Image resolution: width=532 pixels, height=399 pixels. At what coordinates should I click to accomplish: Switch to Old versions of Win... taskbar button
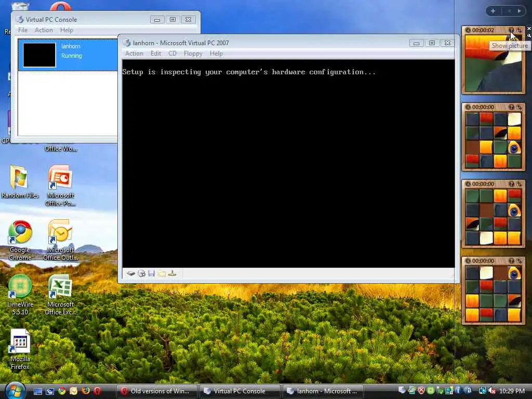[157, 391]
